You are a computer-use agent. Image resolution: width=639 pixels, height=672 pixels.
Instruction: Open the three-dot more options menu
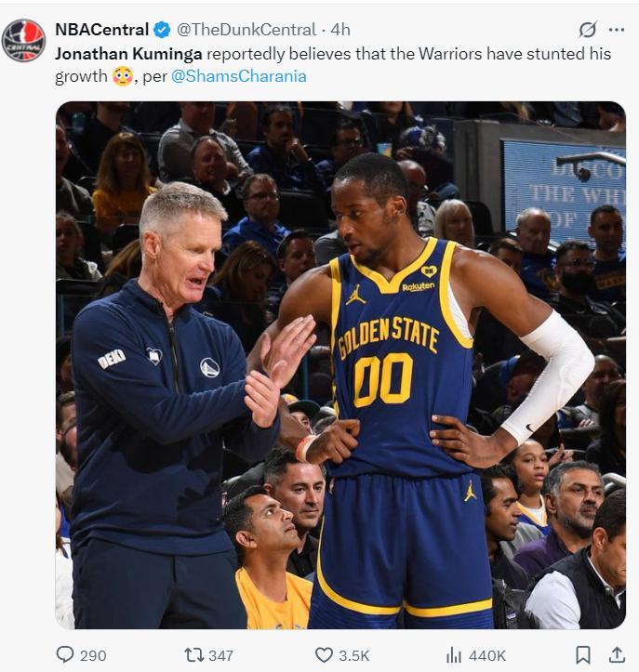point(617,30)
